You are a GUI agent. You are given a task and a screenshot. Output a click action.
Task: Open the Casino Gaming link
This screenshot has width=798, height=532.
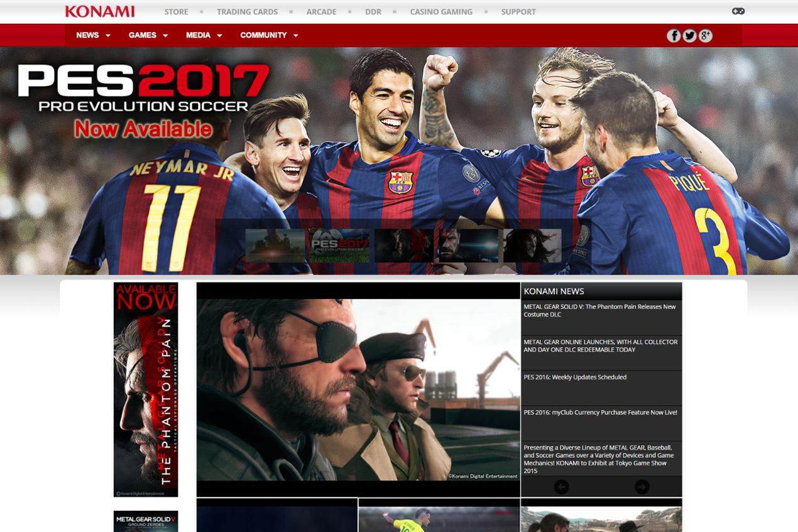441,12
